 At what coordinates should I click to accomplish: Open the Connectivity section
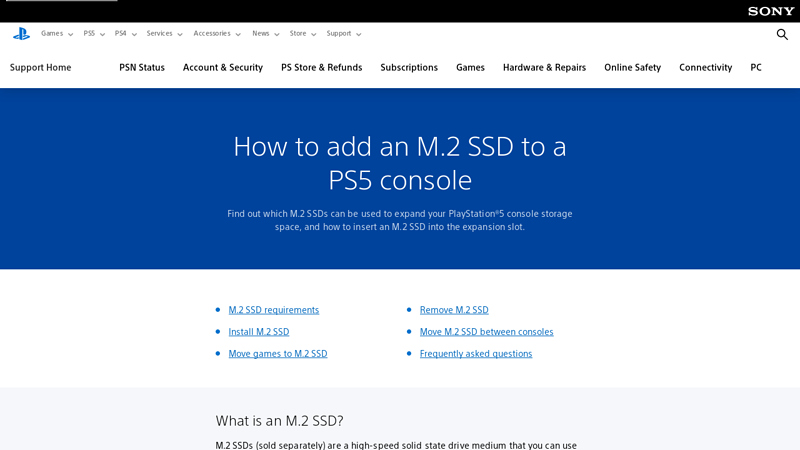tap(705, 67)
